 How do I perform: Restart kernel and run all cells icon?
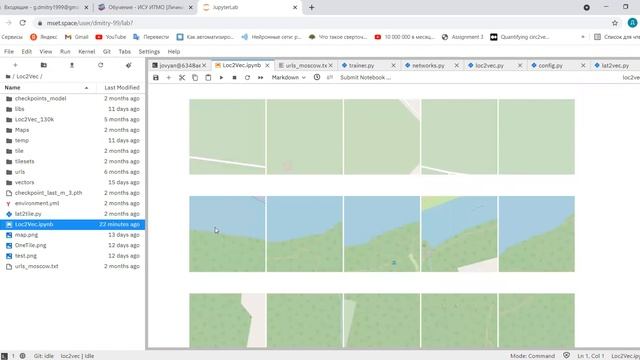point(260,78)
